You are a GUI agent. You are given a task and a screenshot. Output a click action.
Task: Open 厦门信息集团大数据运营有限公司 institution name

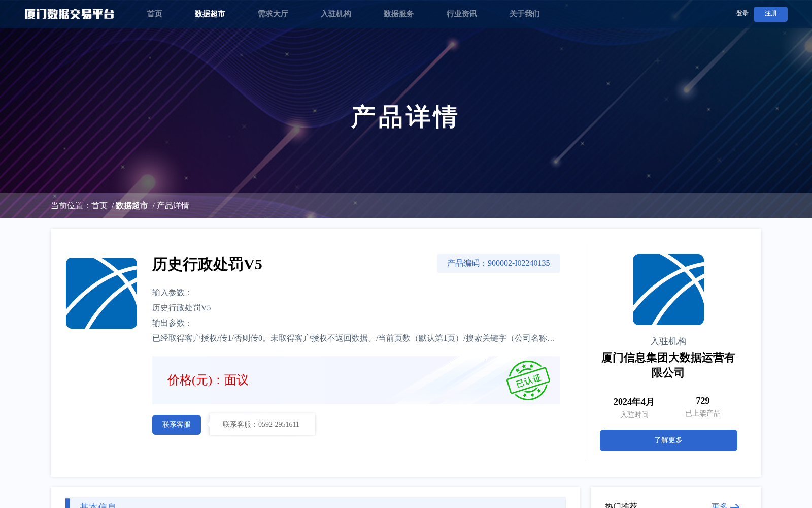[668, 365]
